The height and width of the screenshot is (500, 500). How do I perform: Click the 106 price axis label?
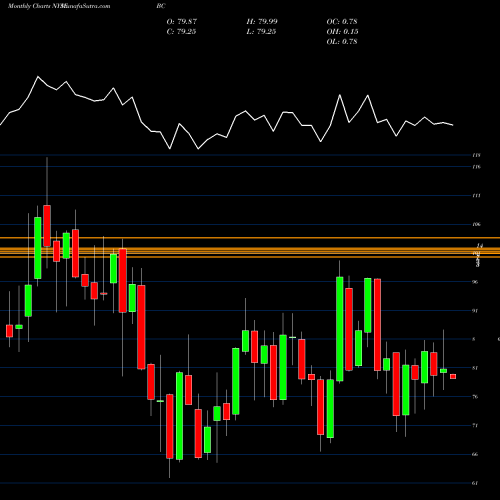[476, 224]
